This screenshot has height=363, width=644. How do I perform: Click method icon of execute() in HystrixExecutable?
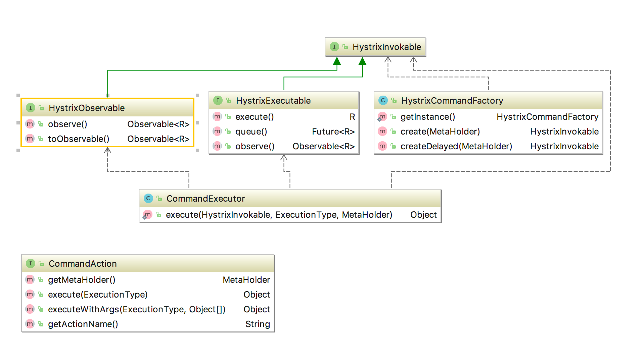(217, 116)
